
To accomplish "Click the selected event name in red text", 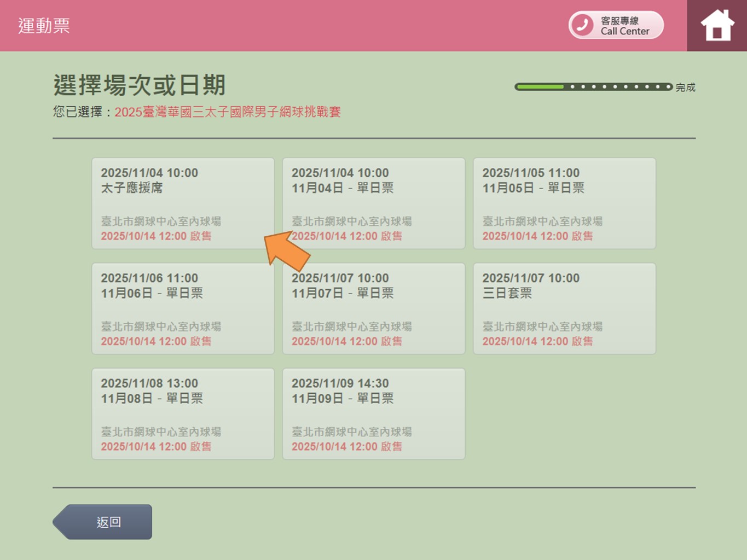I will 227,112.
